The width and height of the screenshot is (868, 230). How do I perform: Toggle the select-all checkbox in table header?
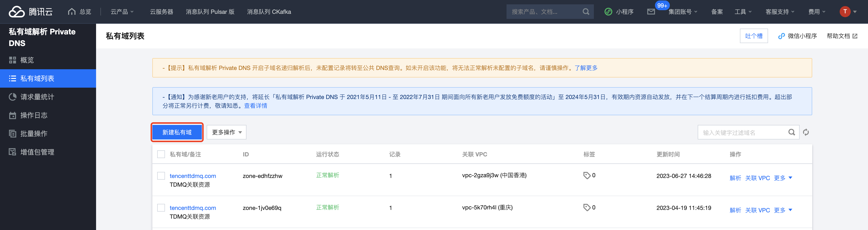pyautogui.click(x=161, y=154)
